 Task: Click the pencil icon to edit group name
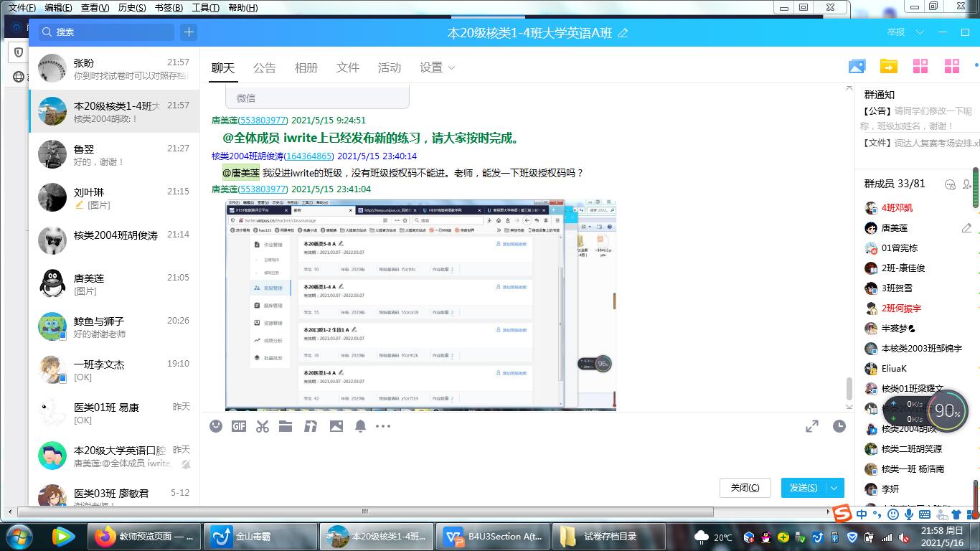(x=623, y=33)
